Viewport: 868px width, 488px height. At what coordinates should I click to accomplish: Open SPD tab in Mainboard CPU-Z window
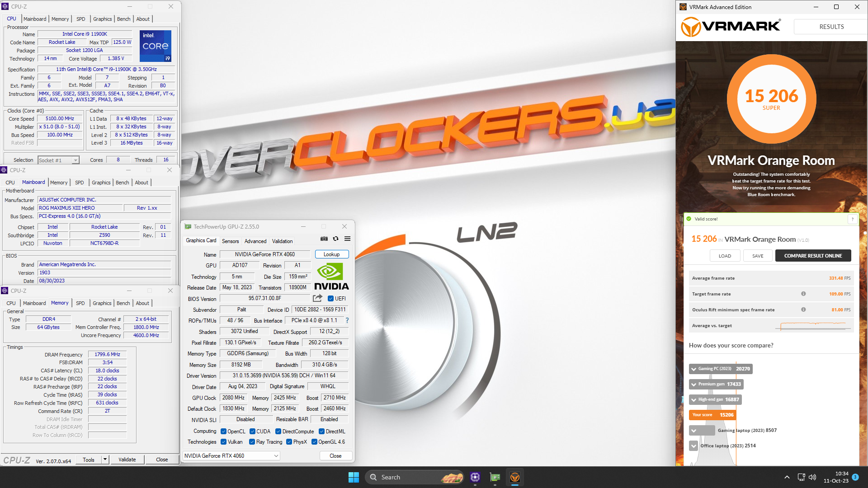[x=80, y=183]
